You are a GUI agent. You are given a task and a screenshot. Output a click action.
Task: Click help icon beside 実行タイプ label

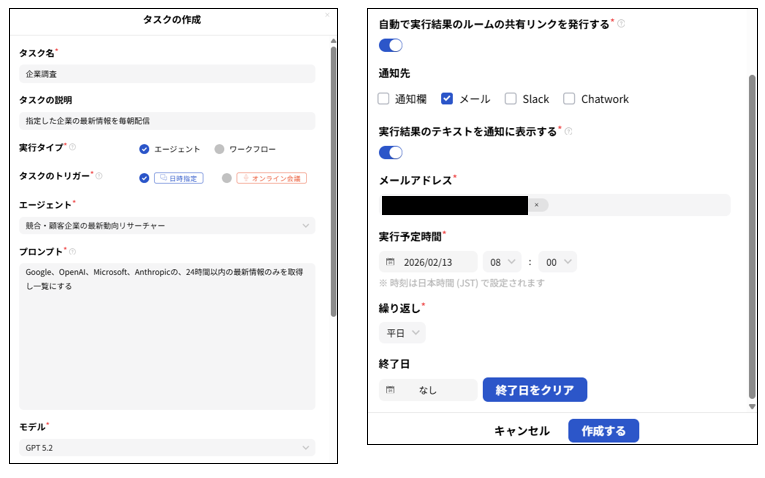pos(72,148)
